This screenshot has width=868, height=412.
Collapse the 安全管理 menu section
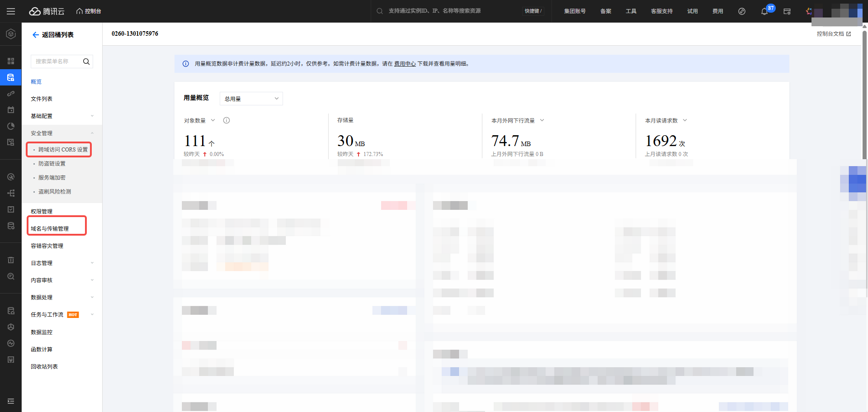(61, 133)
